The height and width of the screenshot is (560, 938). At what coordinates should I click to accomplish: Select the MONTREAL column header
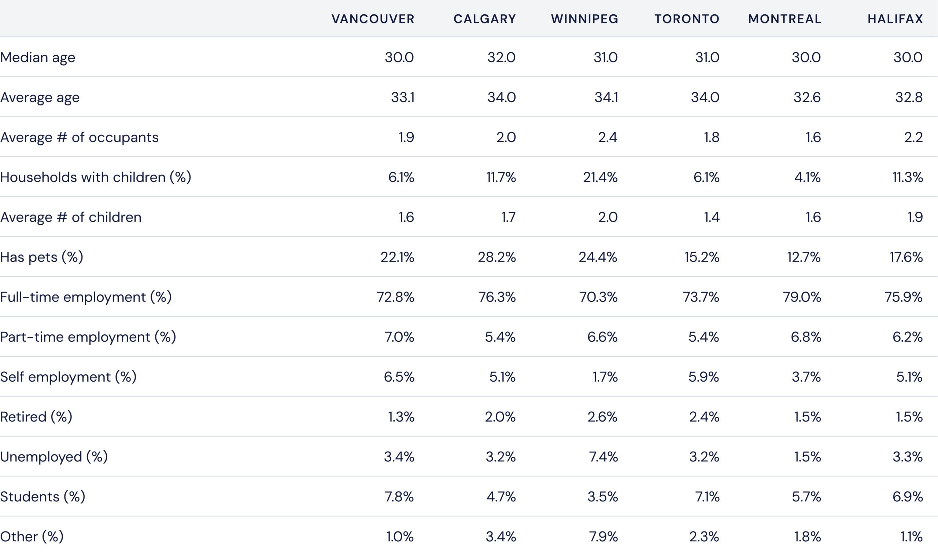tap(785, 19)
